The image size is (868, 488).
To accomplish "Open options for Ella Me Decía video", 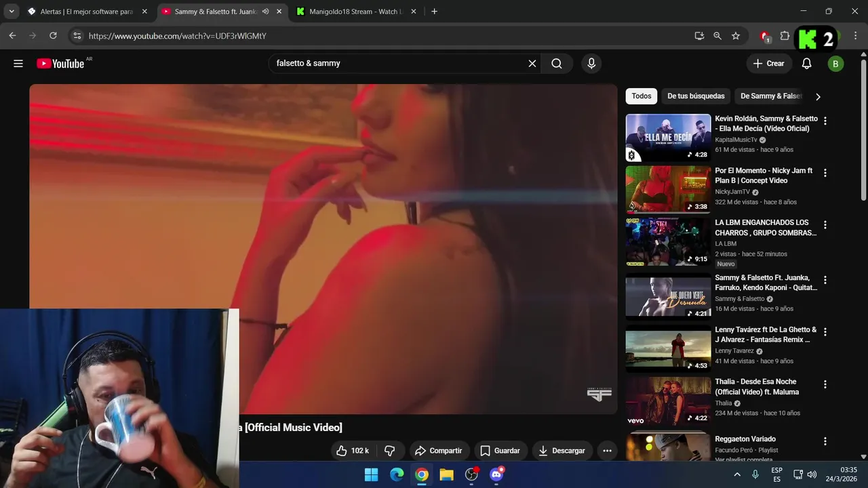I will pyautogui.click(x=825, y=121).
